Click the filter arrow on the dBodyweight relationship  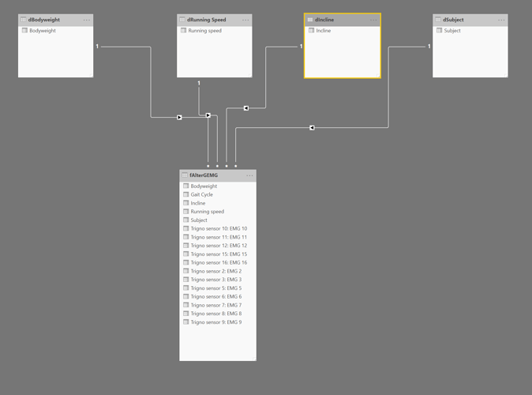tap(179, 118)
